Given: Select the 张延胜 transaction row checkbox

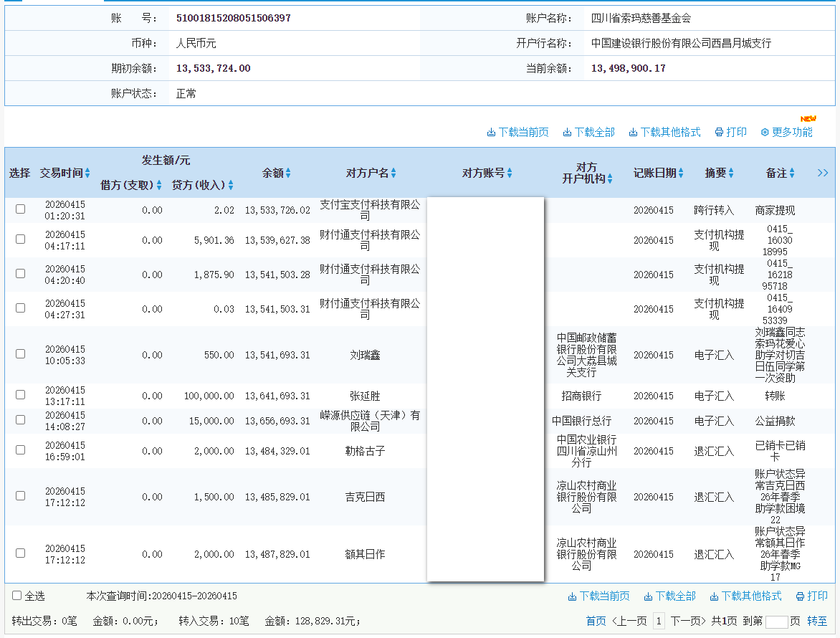Looking at the screenshot, I should click(20, 394).
